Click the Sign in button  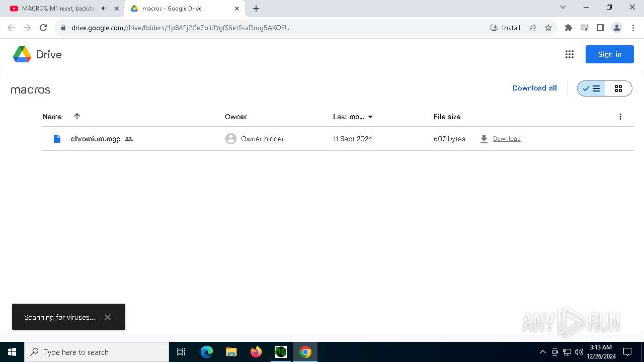[609, 54]
